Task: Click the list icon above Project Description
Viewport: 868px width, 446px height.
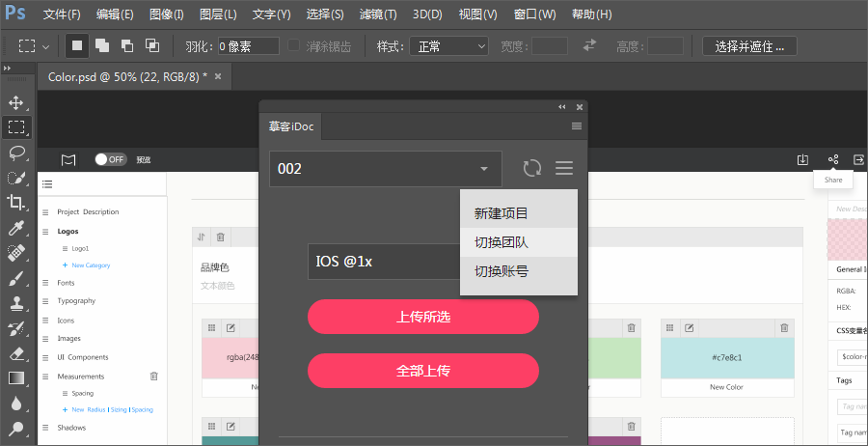Action: coord(47,184)
